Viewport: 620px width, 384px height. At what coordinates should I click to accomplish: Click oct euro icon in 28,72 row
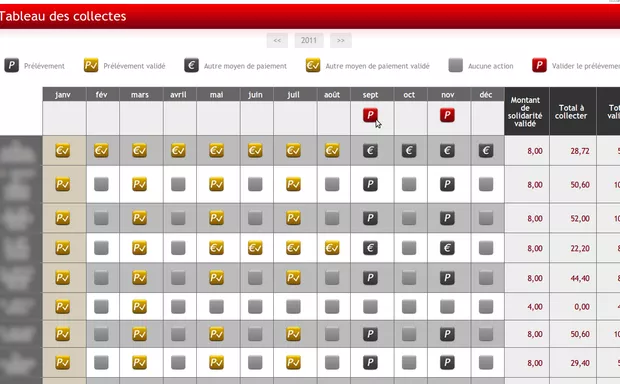[409, 151]
